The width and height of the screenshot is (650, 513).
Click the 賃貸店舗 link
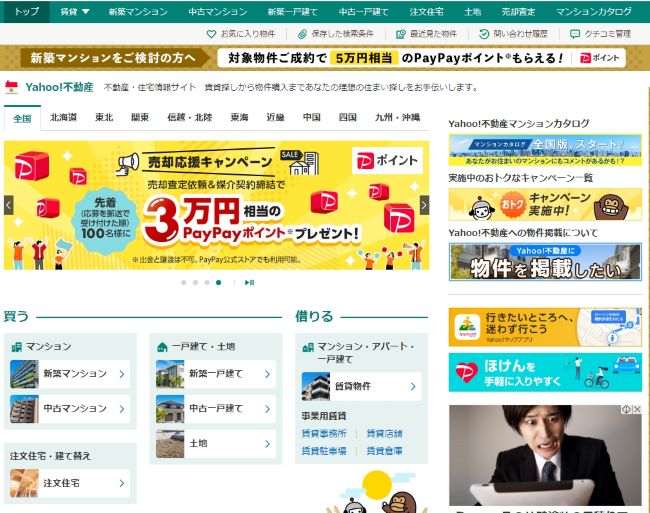[x=385, y=434]
